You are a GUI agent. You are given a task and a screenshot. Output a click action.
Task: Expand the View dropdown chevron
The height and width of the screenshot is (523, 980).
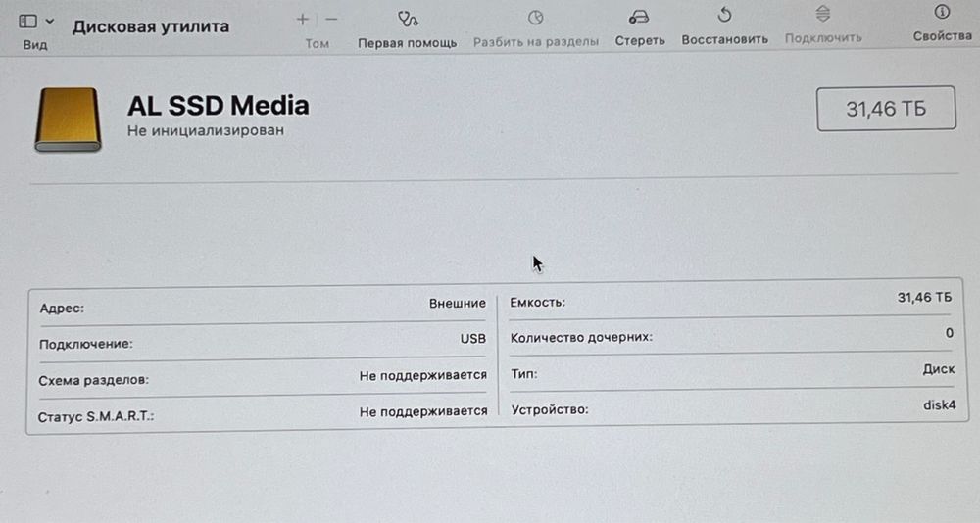(x=50, y=22)
